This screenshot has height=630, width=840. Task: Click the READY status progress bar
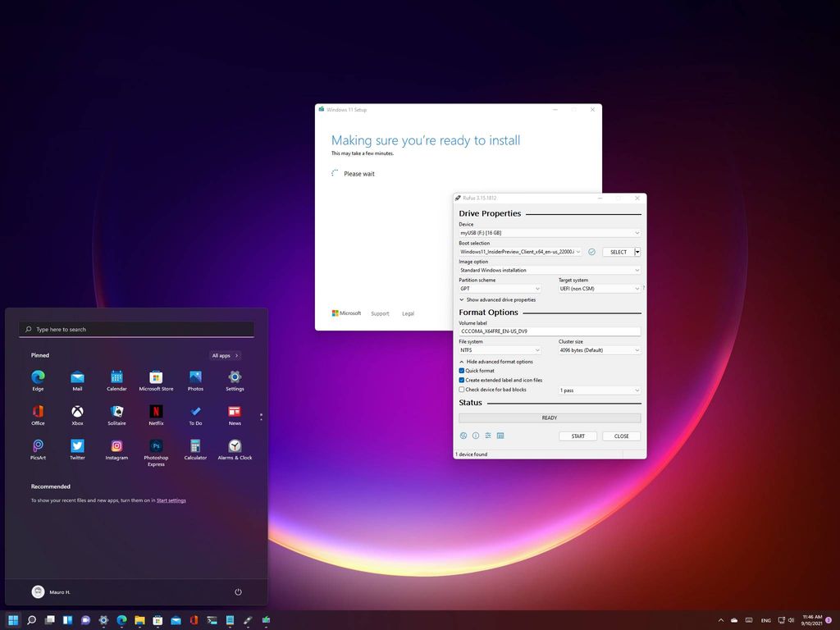(x=549, y=418)
